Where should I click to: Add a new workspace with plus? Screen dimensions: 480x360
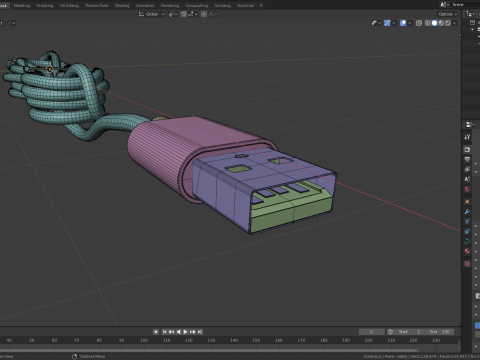coord(261,5)
